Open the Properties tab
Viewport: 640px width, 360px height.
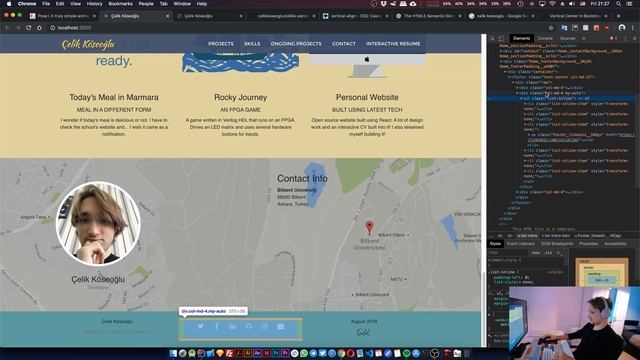pyautogui.click(x=589, y=244)
